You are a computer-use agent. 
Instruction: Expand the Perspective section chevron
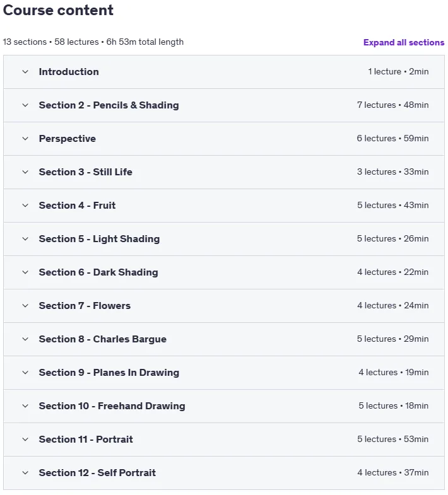tap(25, 139)
